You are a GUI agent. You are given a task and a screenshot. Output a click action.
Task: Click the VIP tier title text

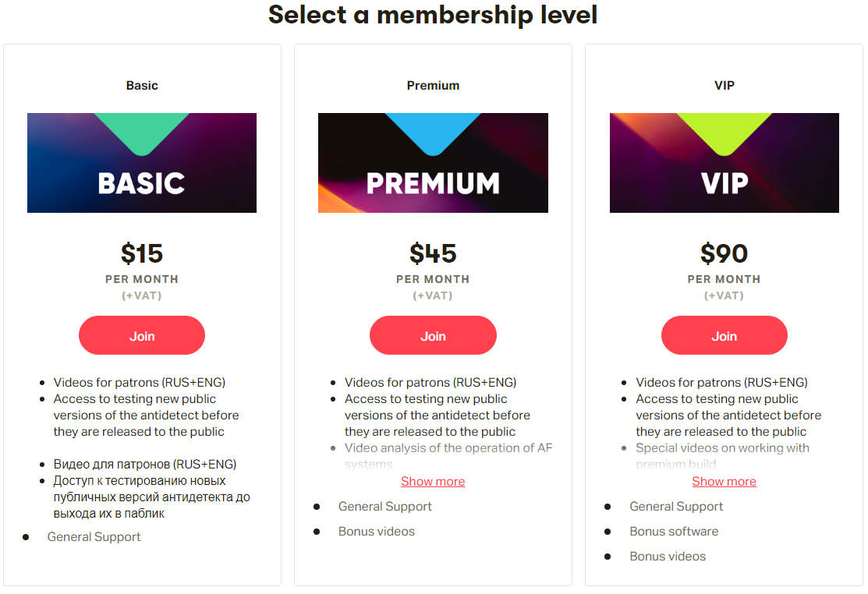tap(724, 86)
